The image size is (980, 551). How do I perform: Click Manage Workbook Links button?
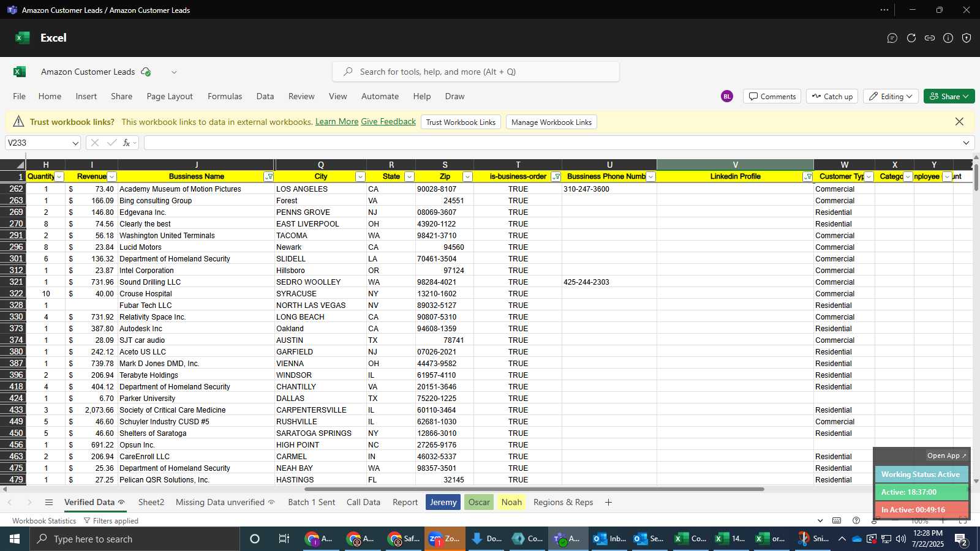[x=551, y=122]
